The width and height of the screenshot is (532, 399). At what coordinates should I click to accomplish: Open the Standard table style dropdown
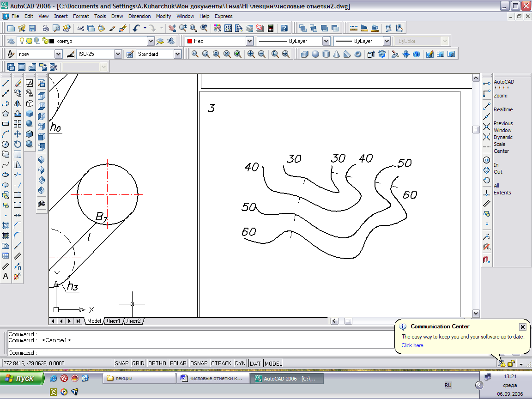click(177, 54)
